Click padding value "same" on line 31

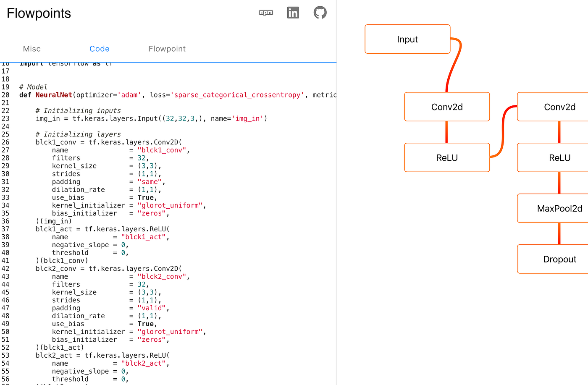(150, 182)
